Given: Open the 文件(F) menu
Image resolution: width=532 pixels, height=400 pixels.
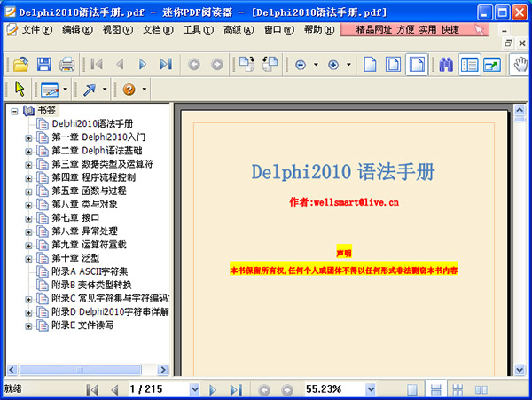Looking at the screenshot, I should (36, 30).
